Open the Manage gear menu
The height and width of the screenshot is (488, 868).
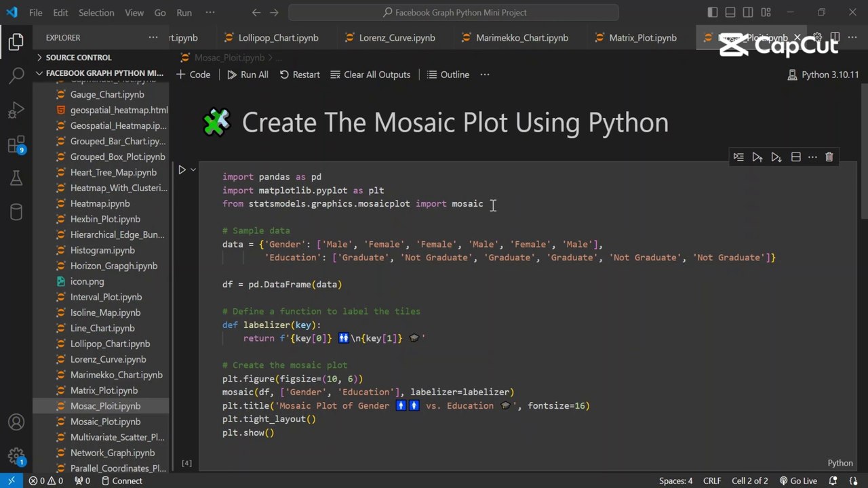tap(16, 456)
